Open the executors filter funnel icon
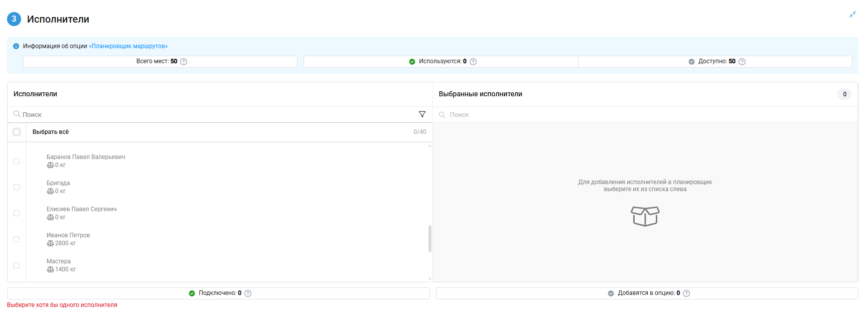 422,114
